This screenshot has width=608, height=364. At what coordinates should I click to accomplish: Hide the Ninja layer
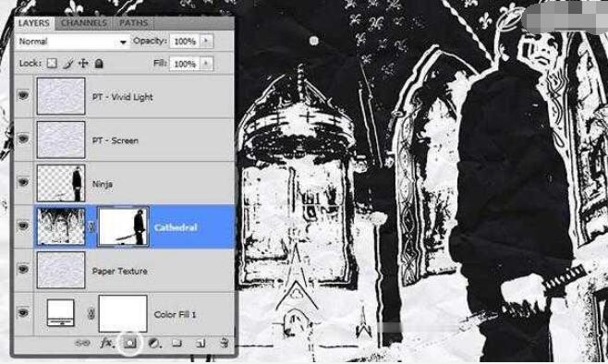pyautogui.click(x=23, y=182)
